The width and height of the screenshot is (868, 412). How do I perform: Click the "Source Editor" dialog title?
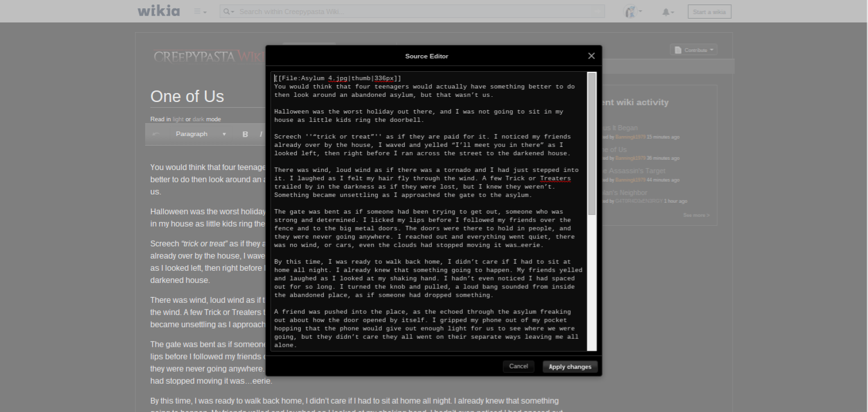[x=427, y=56]
